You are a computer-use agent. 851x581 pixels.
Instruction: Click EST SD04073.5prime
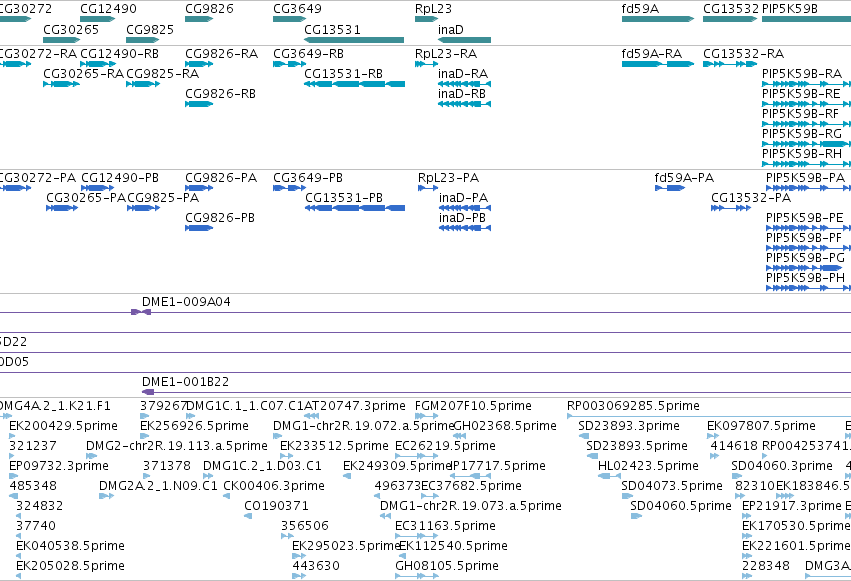pos(627,496)
